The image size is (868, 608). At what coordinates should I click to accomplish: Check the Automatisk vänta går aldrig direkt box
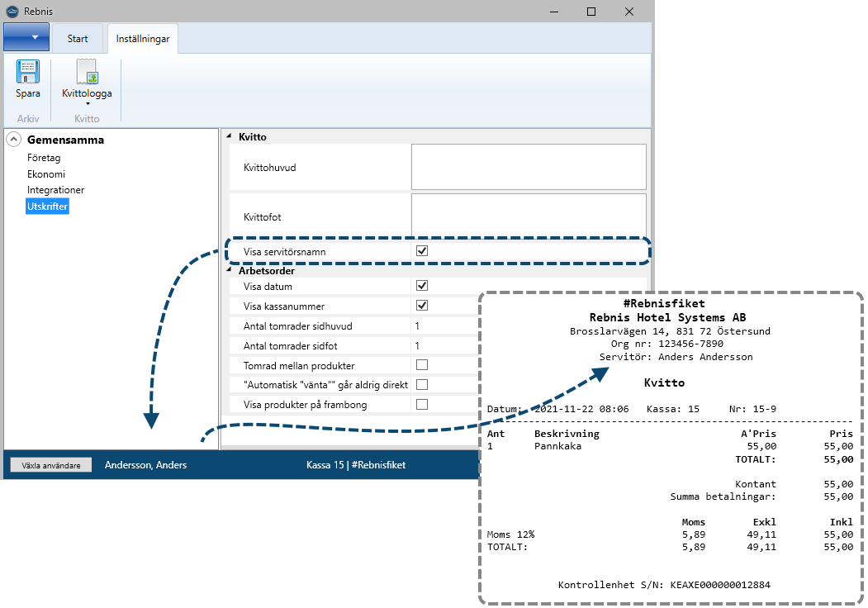422,384
